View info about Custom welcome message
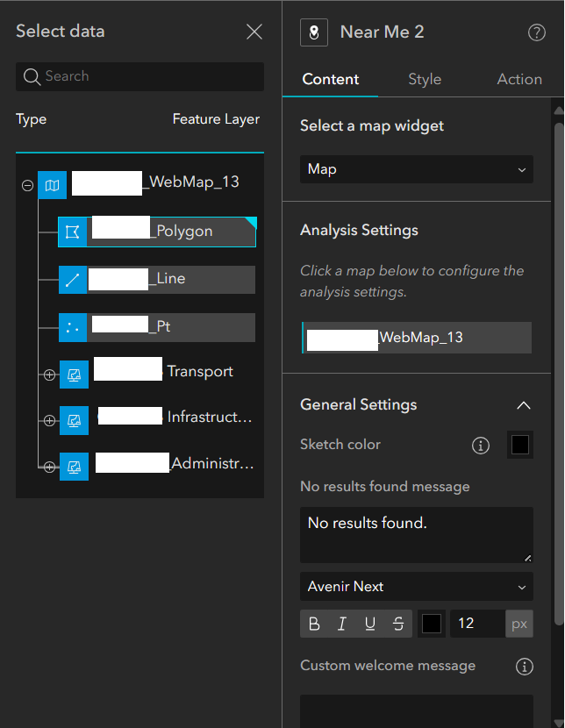The image size is (565, 728). (x=524, y=667)
